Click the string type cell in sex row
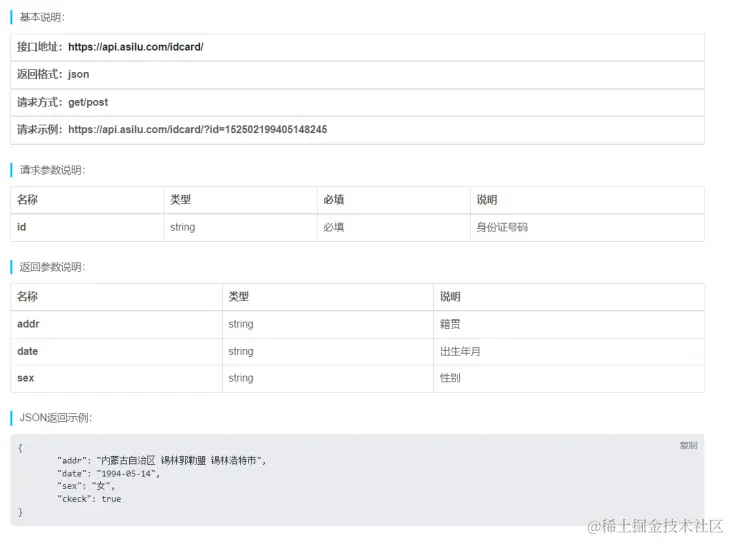Viewport: 729px width, 540px height. point(328,378)
